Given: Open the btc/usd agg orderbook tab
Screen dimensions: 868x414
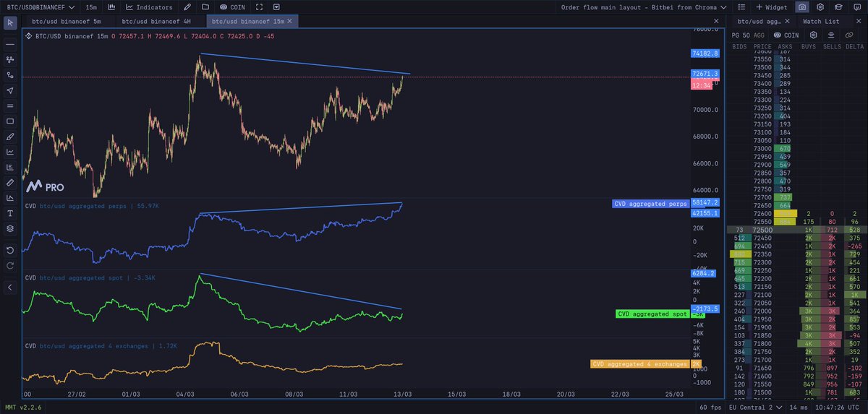Looking at the screenshot, I should (x=759, y=22).
